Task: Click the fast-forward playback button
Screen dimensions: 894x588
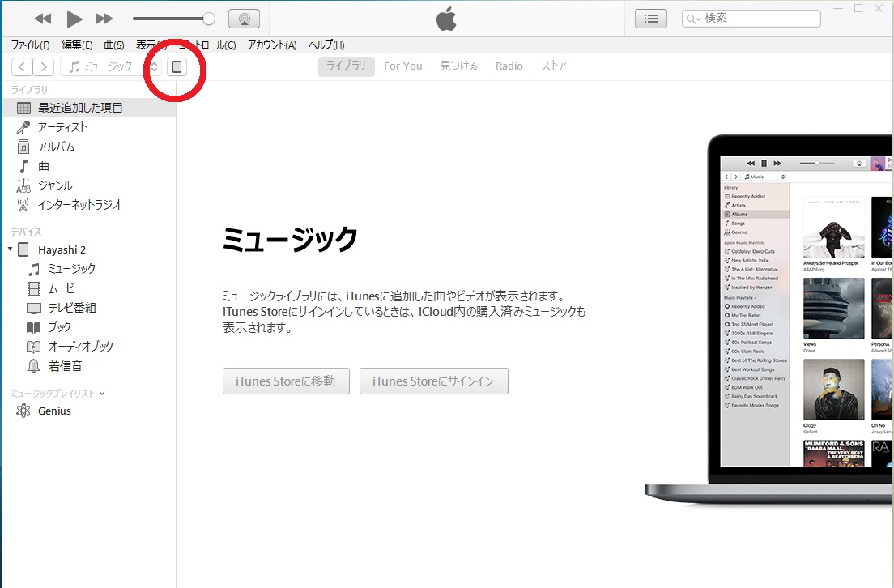Action: point(104,19)
